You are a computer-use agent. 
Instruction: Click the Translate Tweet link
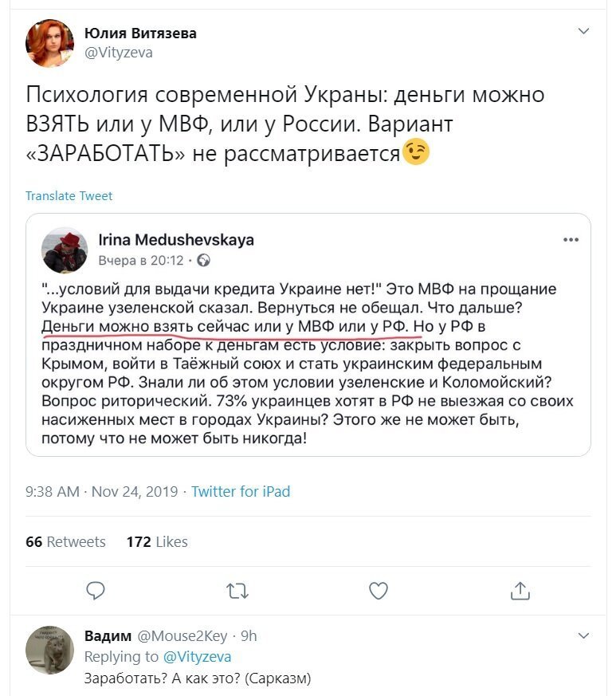pyautogui.click(x=69, y=196)
